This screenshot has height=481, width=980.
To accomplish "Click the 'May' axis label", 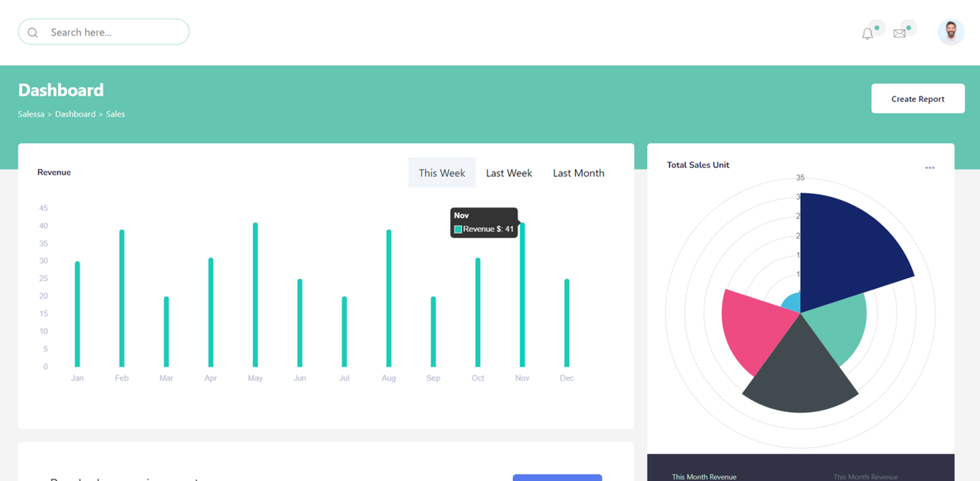I will 255,378.
